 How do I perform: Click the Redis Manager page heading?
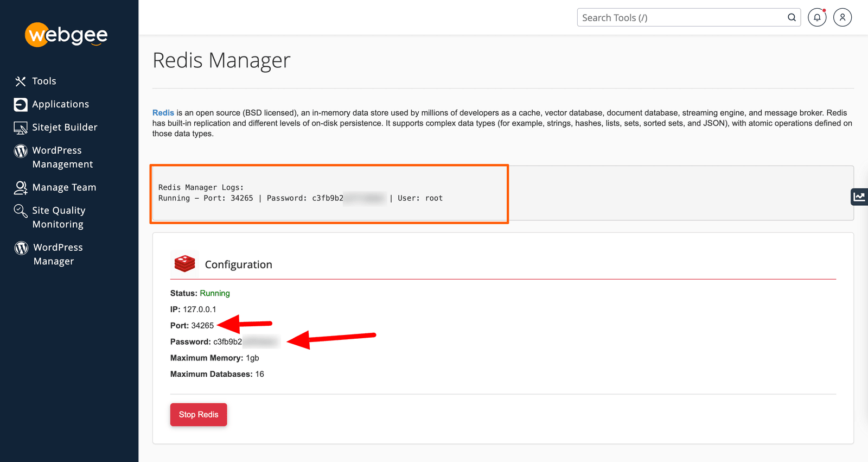pyautogui.click(x=221, y=60)
